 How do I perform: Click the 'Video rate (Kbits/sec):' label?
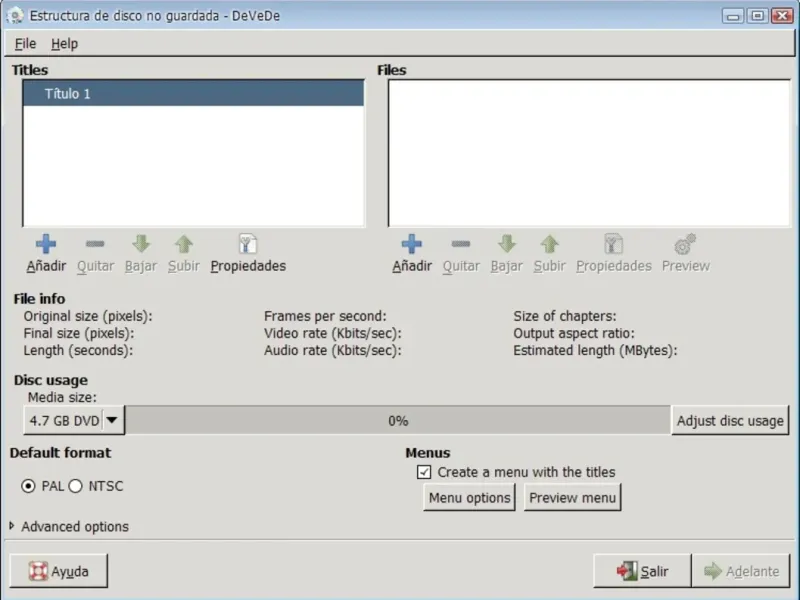point(333,334)
